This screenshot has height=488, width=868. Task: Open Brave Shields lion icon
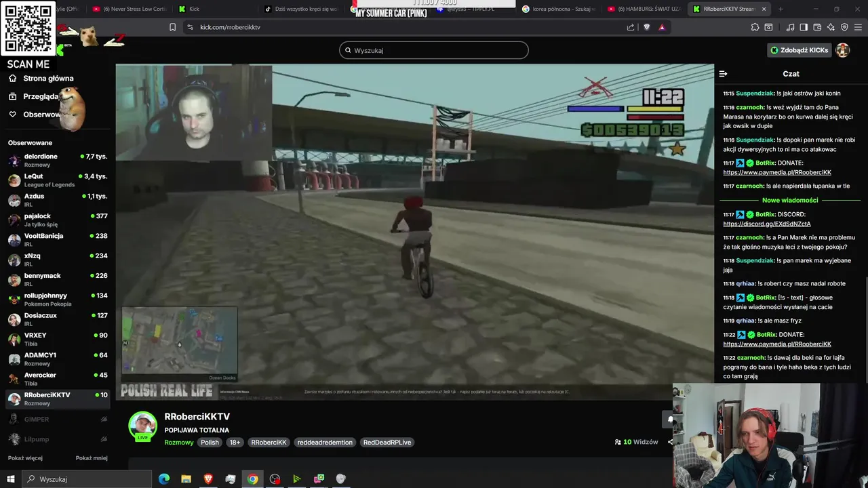[646, 27]
